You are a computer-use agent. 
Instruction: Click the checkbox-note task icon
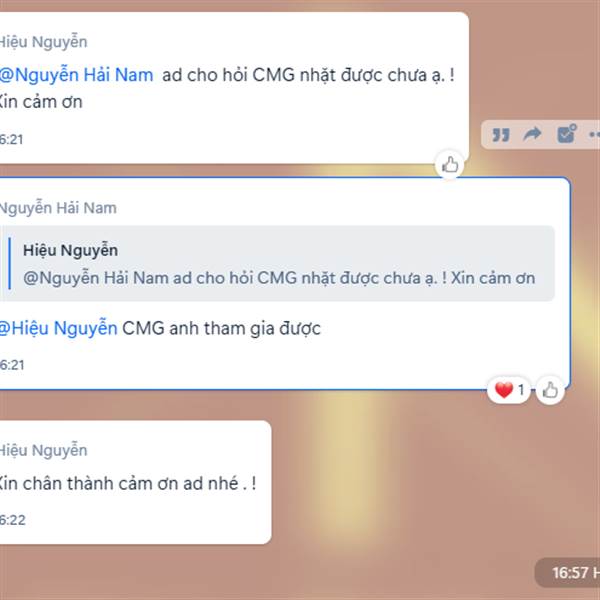click(x=566, y=133)
